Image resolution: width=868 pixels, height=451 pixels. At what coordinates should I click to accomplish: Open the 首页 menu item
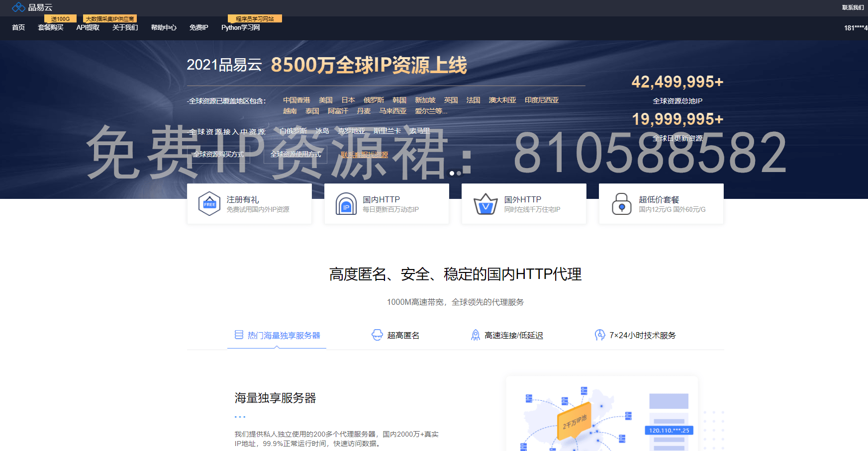[x=18, y=27]
